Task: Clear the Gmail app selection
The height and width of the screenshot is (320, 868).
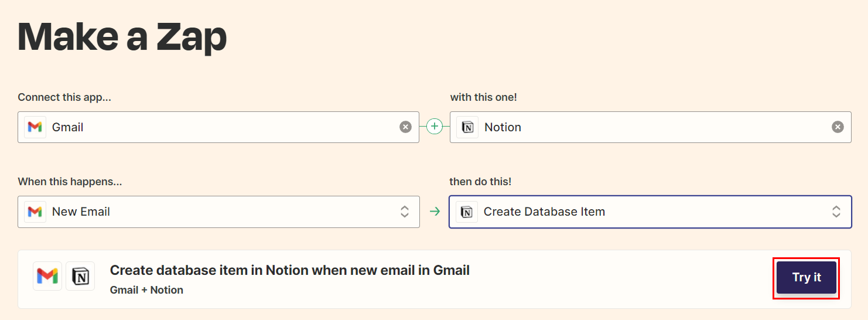Action: 405,127
